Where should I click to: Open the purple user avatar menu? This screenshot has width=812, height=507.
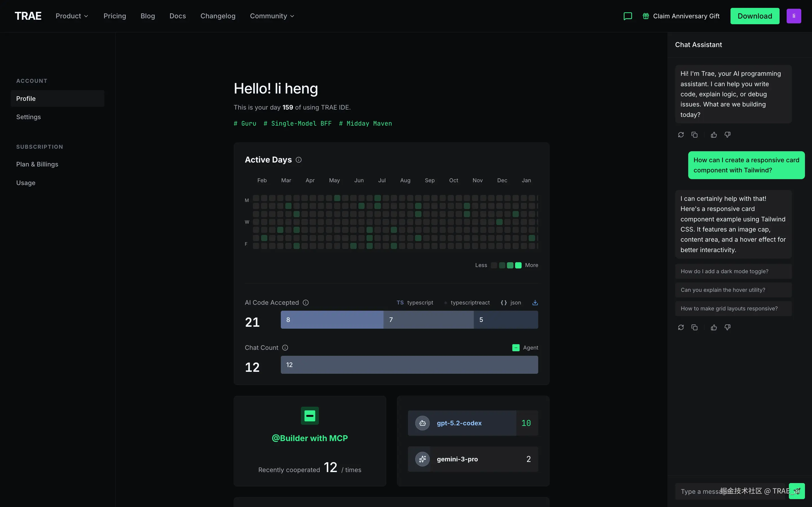point(794,16)
